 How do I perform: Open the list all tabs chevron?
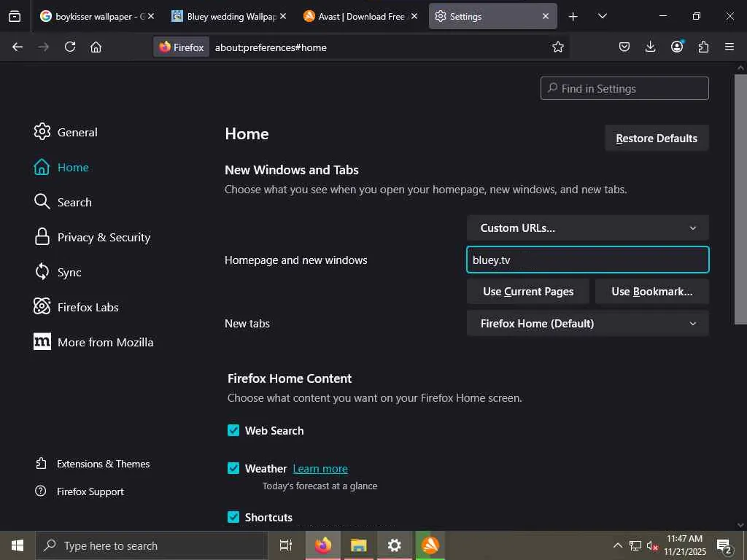[x=602, y=16]
